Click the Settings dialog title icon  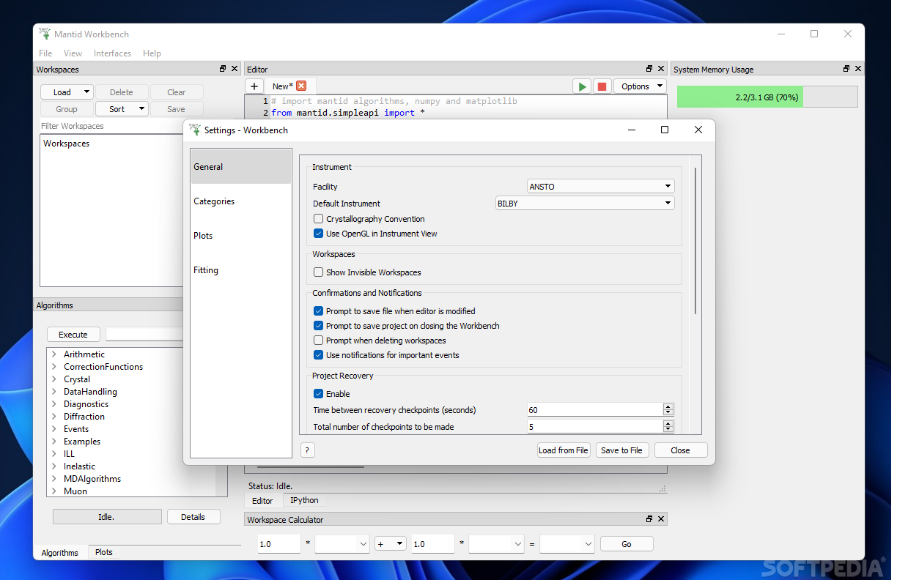[195, 130]
